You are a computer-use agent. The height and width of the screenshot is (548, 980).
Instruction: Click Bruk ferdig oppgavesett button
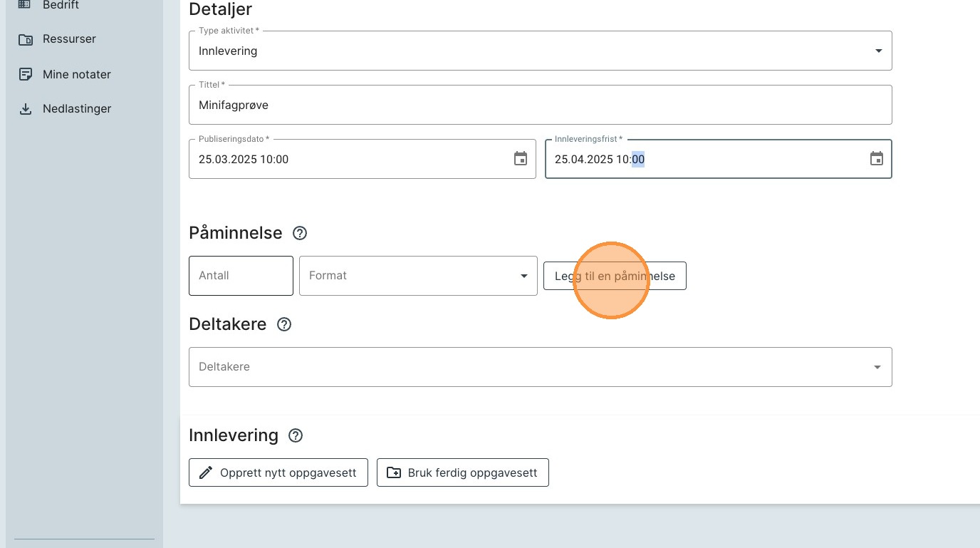pyautogui.click(x=462, y=472)
